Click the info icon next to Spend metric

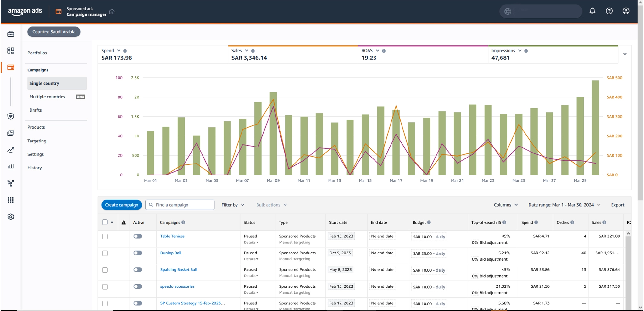125,51
